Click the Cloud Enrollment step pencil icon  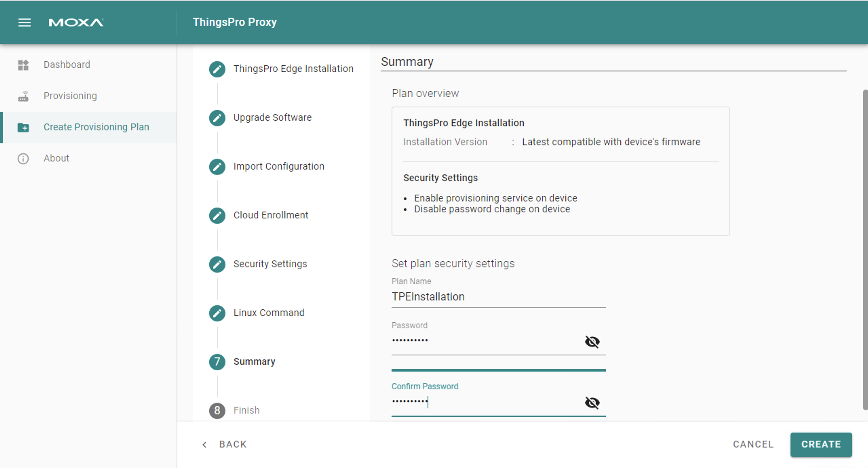pyautogui.click(x=217, y=215)
